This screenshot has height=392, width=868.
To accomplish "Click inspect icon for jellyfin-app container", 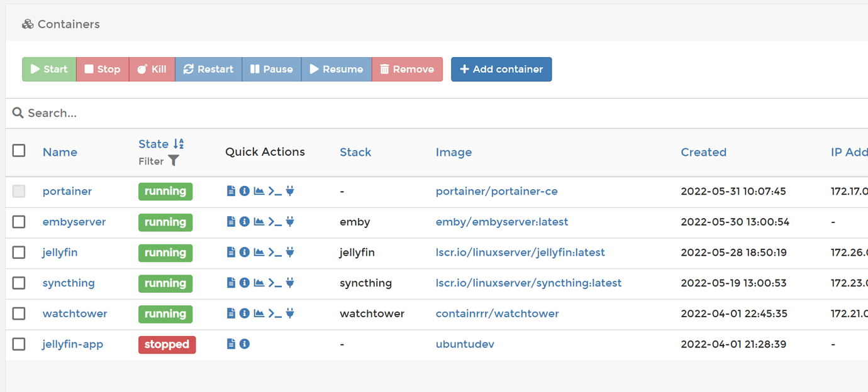I will [245, 344].
